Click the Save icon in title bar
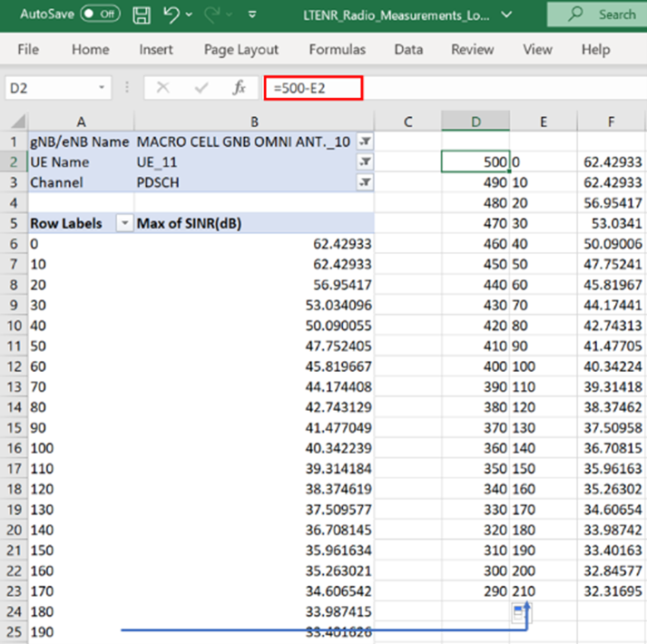This screenshot has width=647, height=644. (142, 15)
